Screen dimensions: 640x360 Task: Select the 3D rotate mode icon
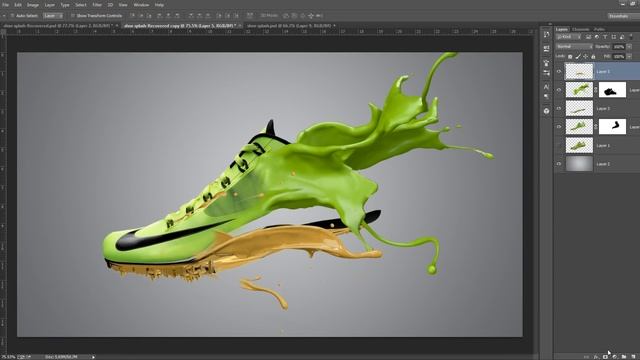pyautogui.click(x=286, y=16)
